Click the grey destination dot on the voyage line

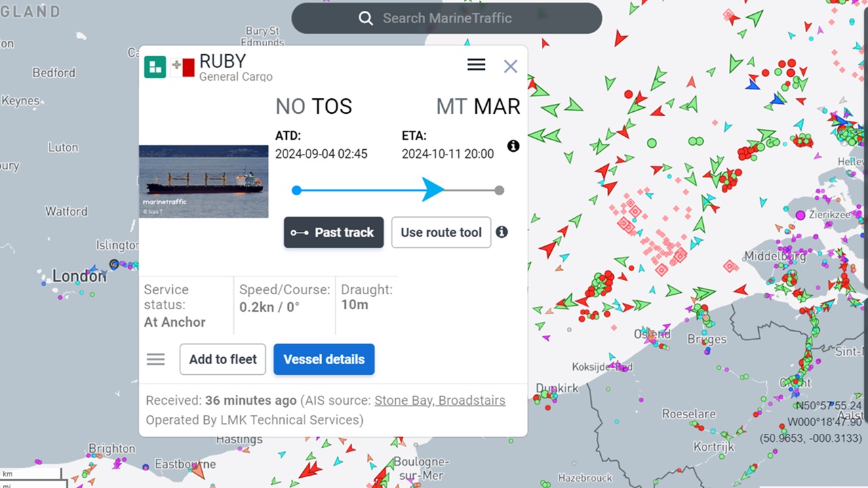[x=499, y=190]
